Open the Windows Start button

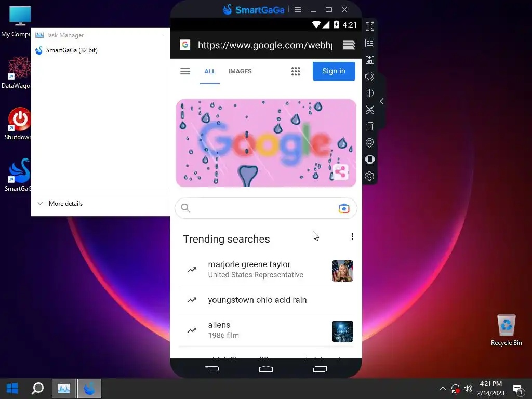pyautogui.click(x=12, y=389)
